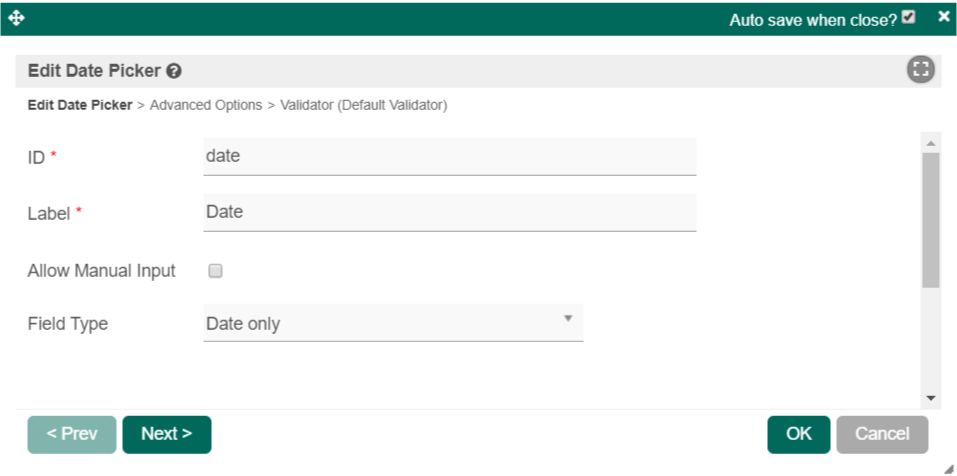957x476 pixels.
Task: Select Edit Date Picker breadcrumb
Action: point(79,105)
